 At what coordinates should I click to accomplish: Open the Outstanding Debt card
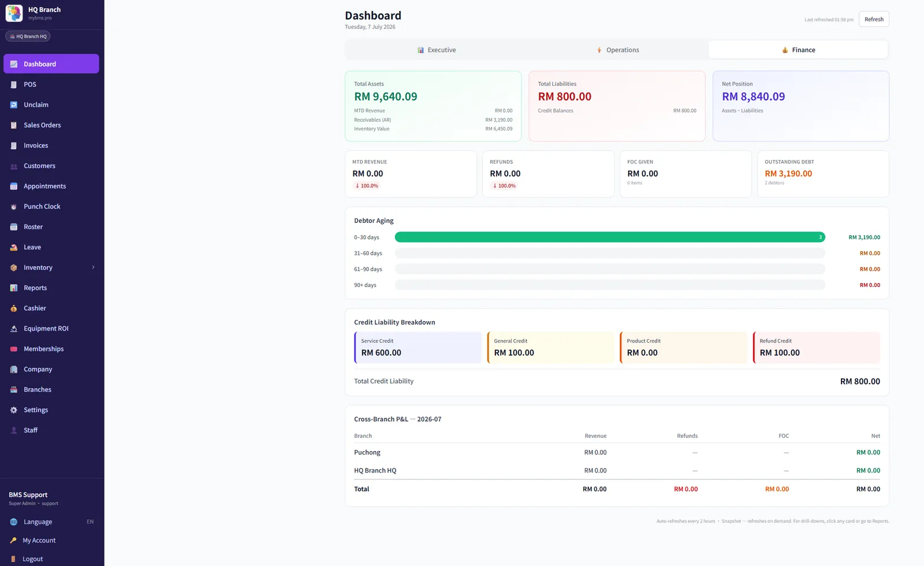(823, 174)
